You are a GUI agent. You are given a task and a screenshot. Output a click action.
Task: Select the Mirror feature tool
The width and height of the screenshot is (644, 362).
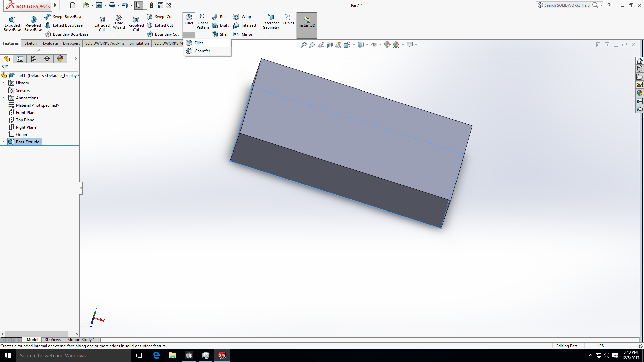(243, 34)
